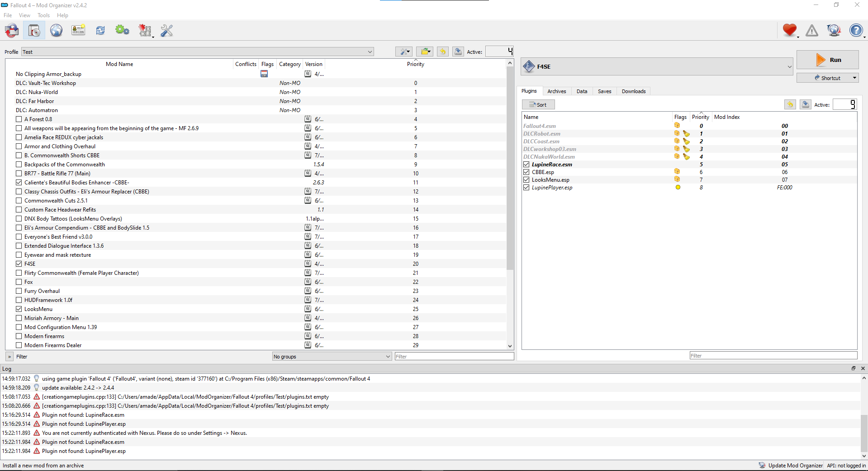Click the Conflicts column header
Screen dimensions: 868x471
click(x=246, y=64)
